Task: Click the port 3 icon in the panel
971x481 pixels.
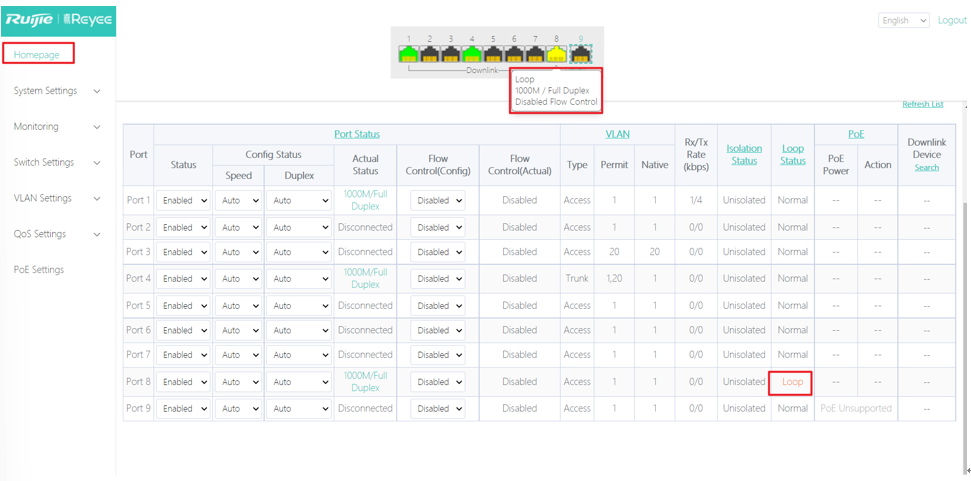Action: coord(451,54)
